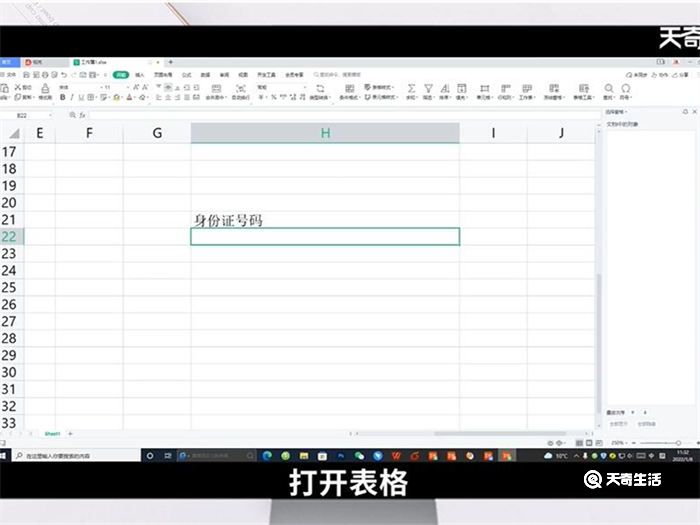Screen dimensions: 700x525
Task: Click the Auto wrap text icon
Action: (x=241, y=88)
